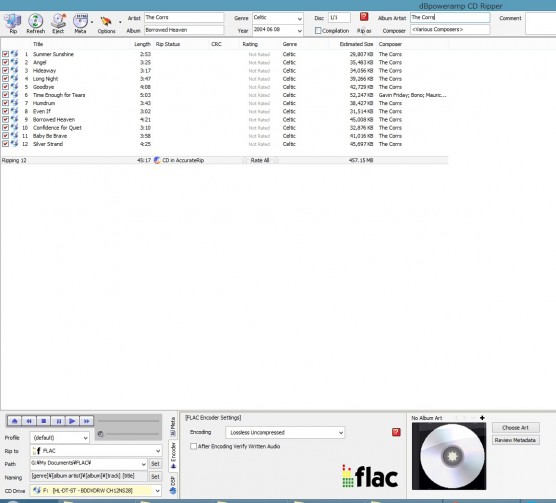The height and width of the screenshot is (503, 556).
Task: Stop playback in the player
Action: (x=44, y=421)
